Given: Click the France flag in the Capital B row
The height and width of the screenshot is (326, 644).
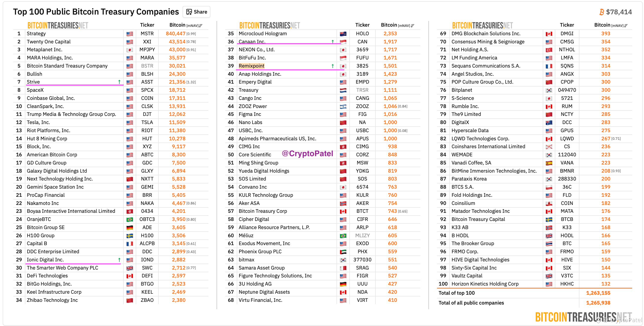Looking at the screenshot, I should [130, 244].
